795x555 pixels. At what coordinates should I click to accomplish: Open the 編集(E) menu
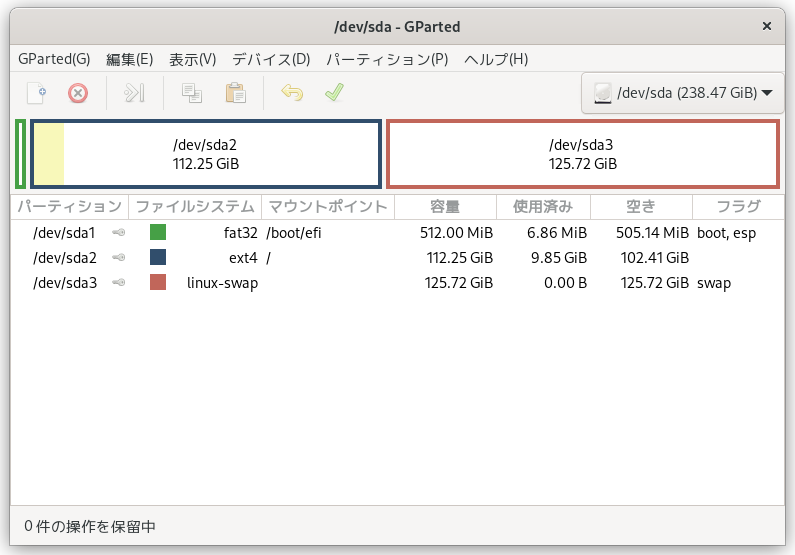(129, 59)
